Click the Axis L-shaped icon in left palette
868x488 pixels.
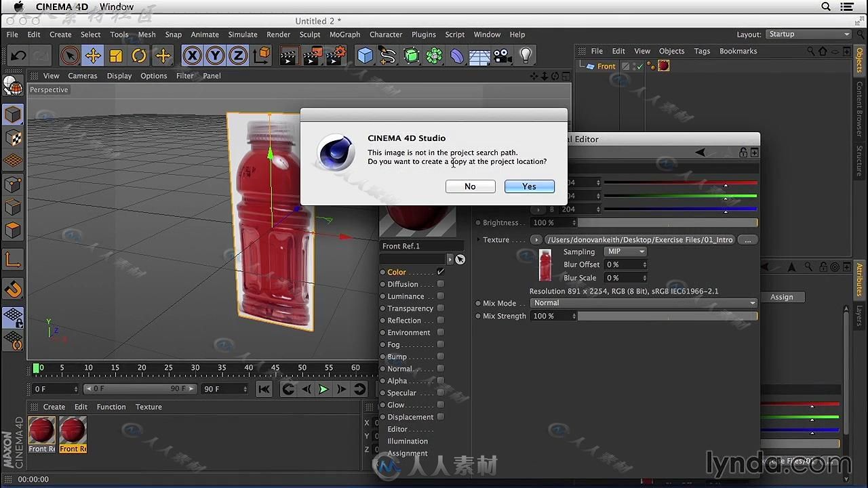click(x=13, y=260)
